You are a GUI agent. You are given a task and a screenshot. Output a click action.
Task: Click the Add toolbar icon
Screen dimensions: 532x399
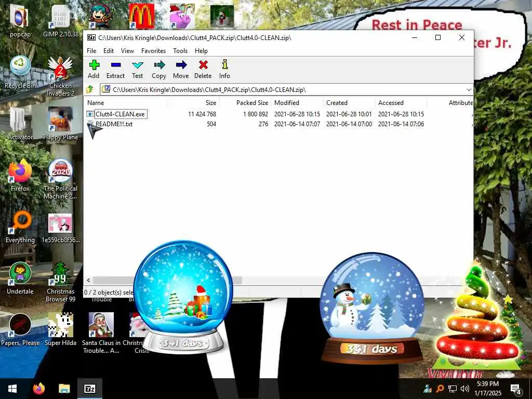point(94,69)
